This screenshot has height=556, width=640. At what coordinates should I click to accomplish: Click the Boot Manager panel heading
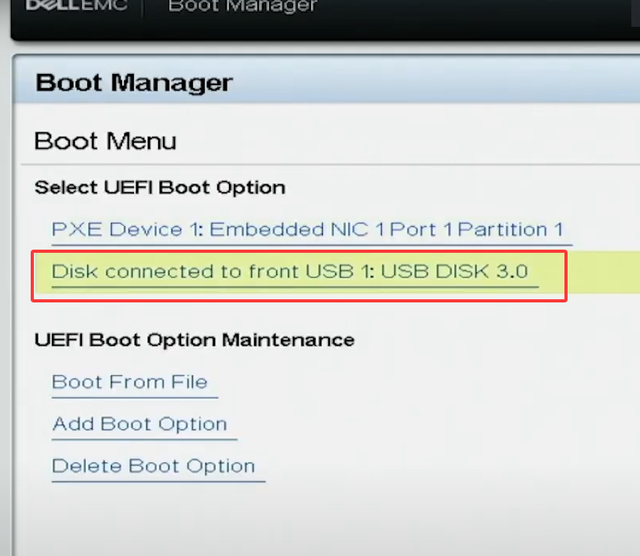tap(134, 83)
